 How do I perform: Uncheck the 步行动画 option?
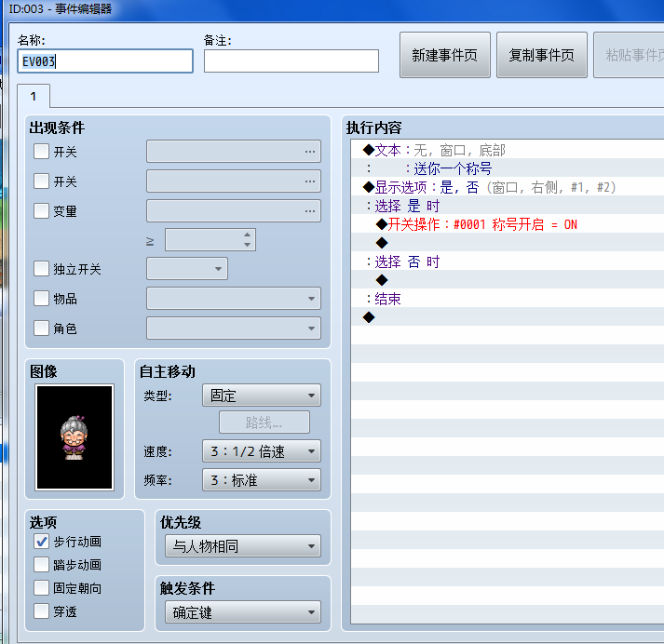(41, 542)
